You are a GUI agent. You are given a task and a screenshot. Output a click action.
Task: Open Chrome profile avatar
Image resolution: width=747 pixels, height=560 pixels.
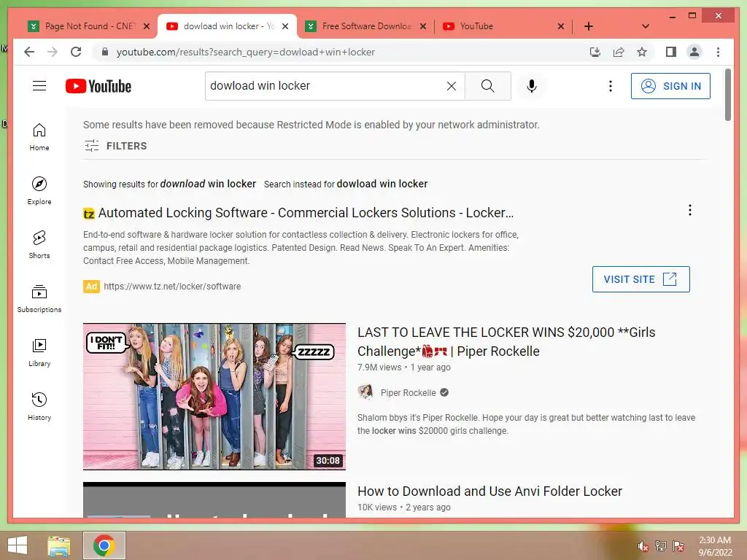(694, 52)
